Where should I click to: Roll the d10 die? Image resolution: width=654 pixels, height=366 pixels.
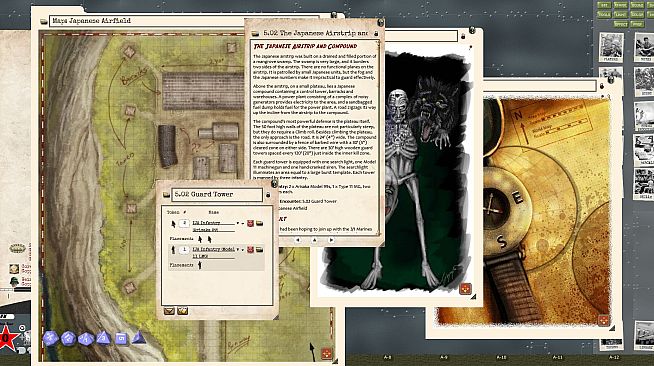(x=86, y=338)
